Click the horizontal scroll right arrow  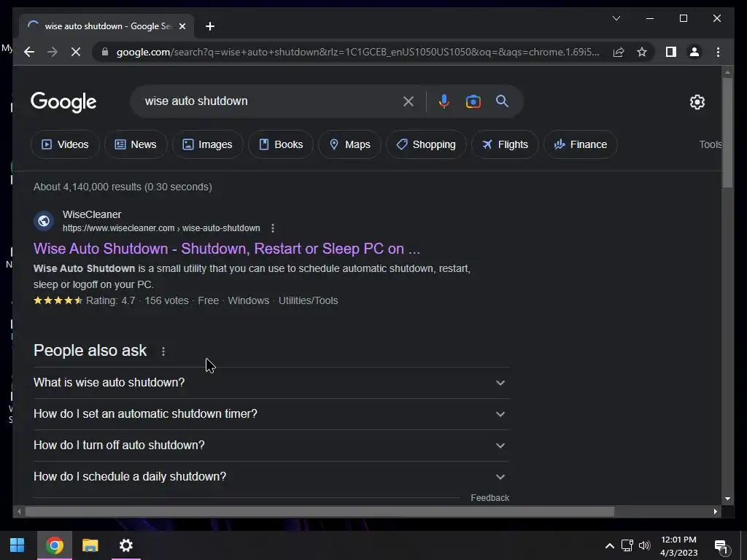tap(715, 511)
